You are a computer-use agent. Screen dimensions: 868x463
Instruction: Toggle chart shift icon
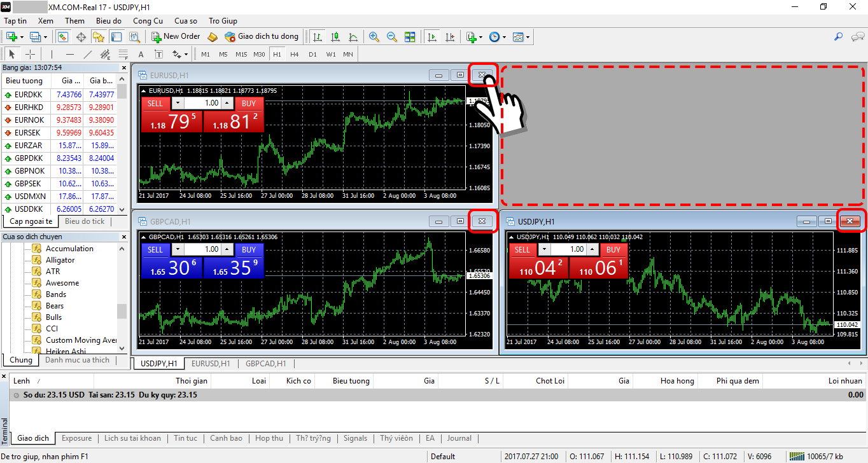click(450, 37)
